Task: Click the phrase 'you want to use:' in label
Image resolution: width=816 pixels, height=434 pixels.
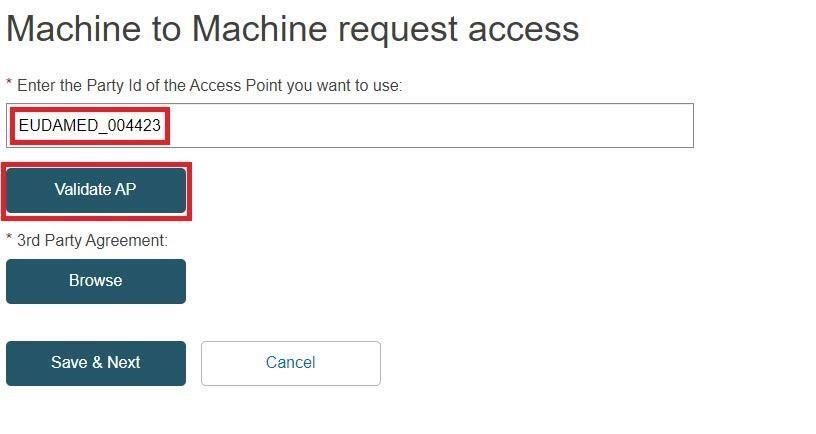Action: click(345, 86)
